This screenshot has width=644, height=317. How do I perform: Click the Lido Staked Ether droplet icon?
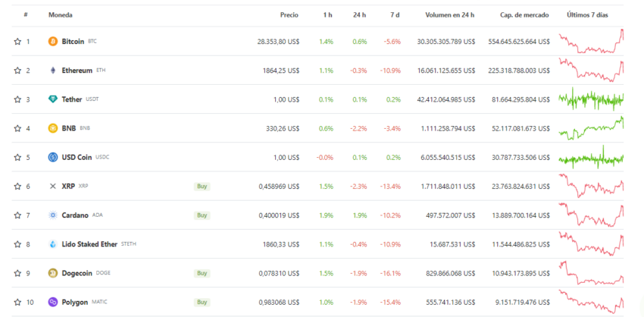click(x=53, y=244)
